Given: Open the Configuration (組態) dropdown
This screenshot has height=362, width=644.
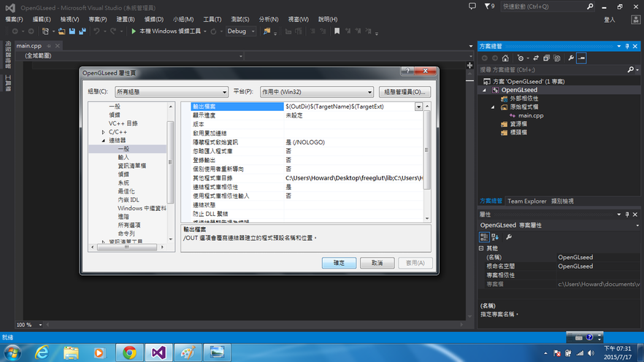Looking at the screenshot, I should 172,92.
